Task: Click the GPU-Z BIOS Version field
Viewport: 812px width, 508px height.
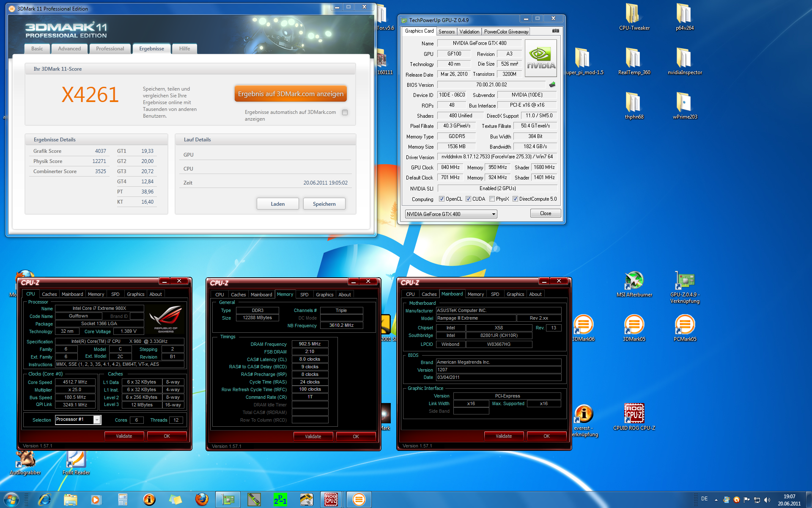Action: [491, 85]
